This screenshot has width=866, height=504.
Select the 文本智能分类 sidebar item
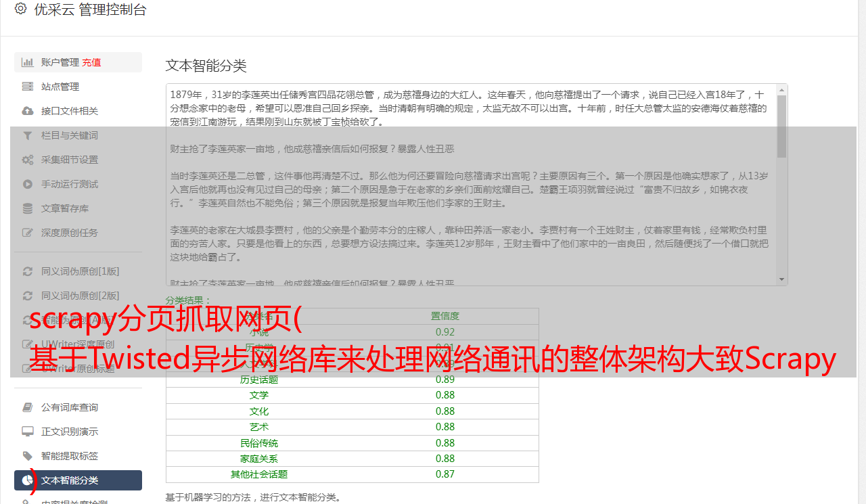tap(78, 480)
